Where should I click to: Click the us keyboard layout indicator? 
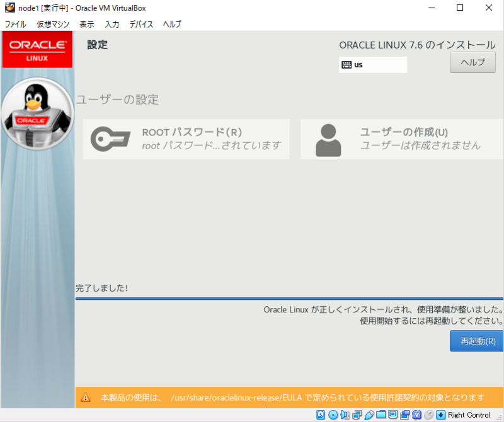click(373, 65)
